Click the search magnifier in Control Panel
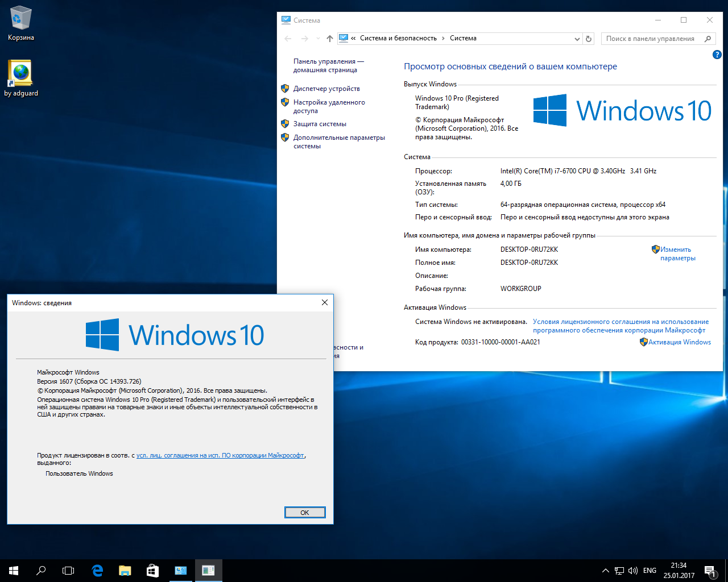 708,39
